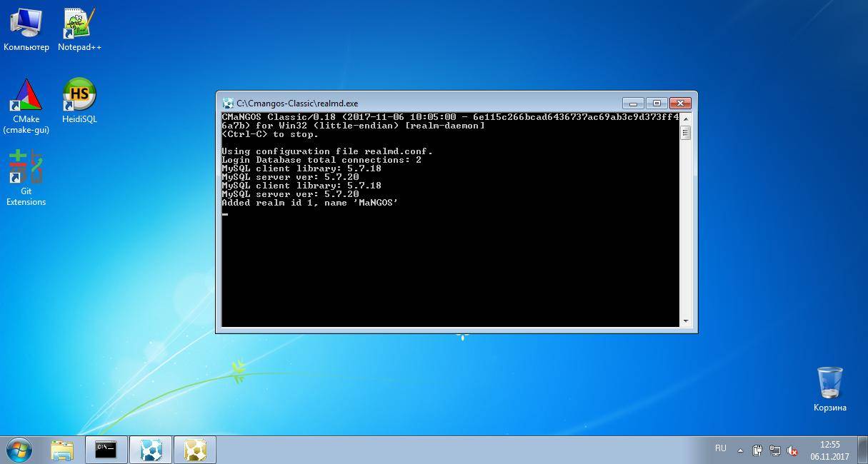This screenshot has width=868, height=464.
Task: Click the line 'Using configuration file realmd.conf.'
Action: point(327,151)
